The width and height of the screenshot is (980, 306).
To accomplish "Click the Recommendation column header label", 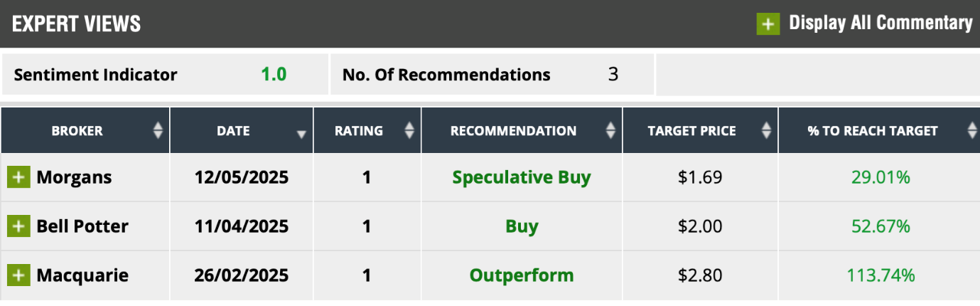I will click(x=513, y=131).
